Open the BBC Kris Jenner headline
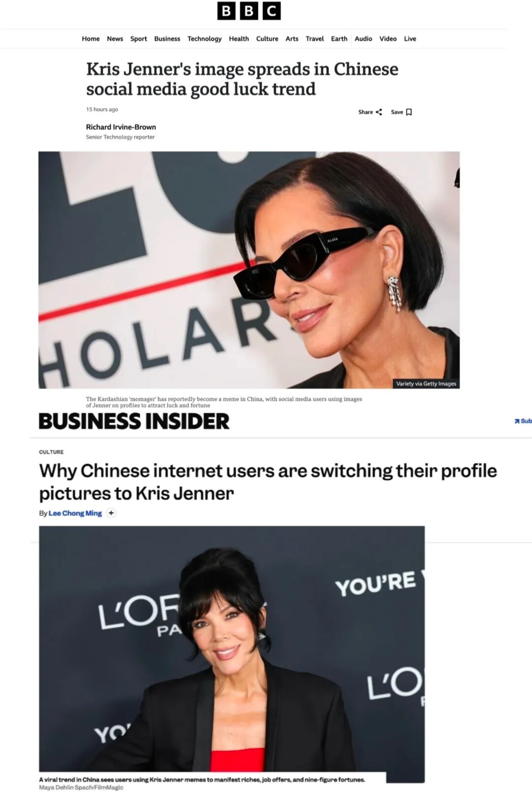The height and width of the screenshot is (793, 532). 242,79
